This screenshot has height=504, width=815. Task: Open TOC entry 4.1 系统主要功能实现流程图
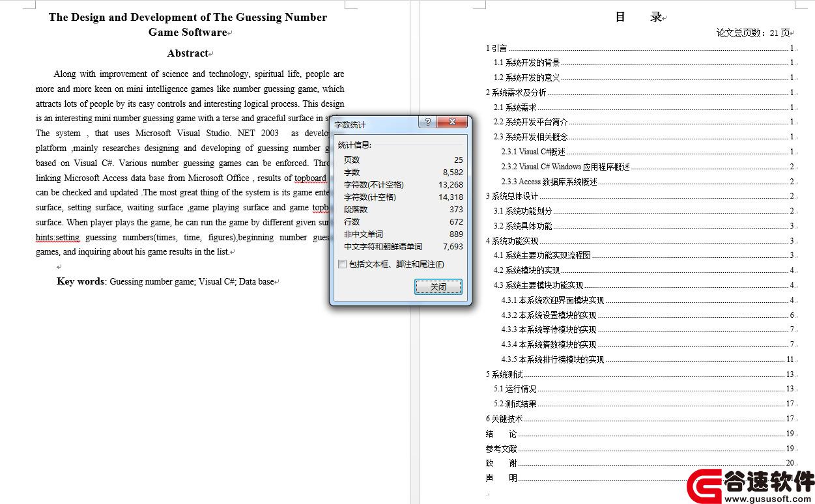[644, 255]
